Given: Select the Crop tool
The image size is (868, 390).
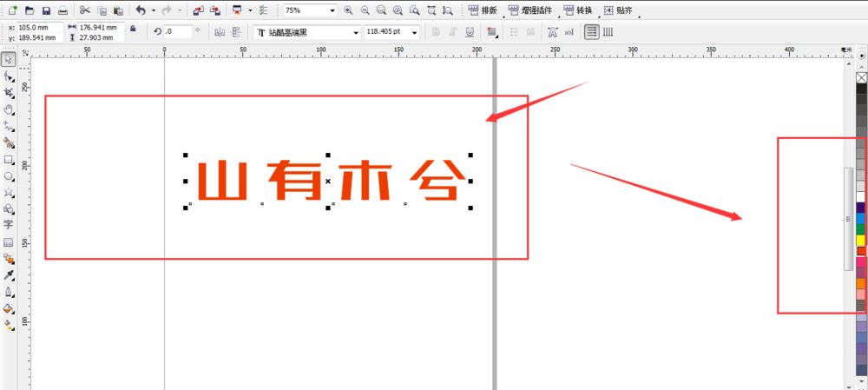Looking at the screenshot, I should (x=9, y=93).
